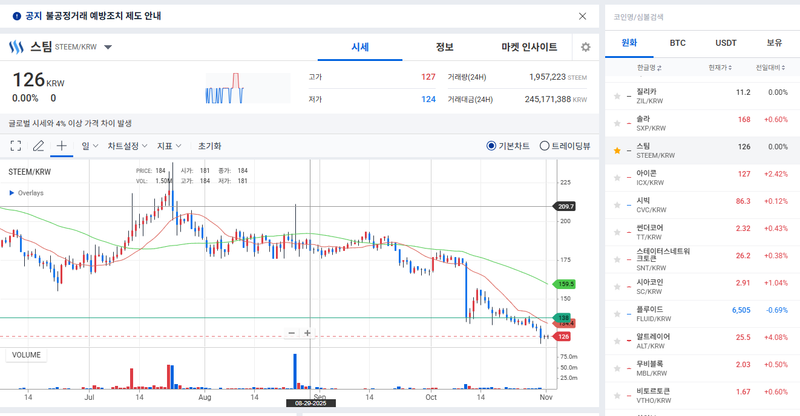The width and height of the screenshot is (800, 416).
Task: Expand the Overlays legend triangle
Action: click(x=12, y=193)
